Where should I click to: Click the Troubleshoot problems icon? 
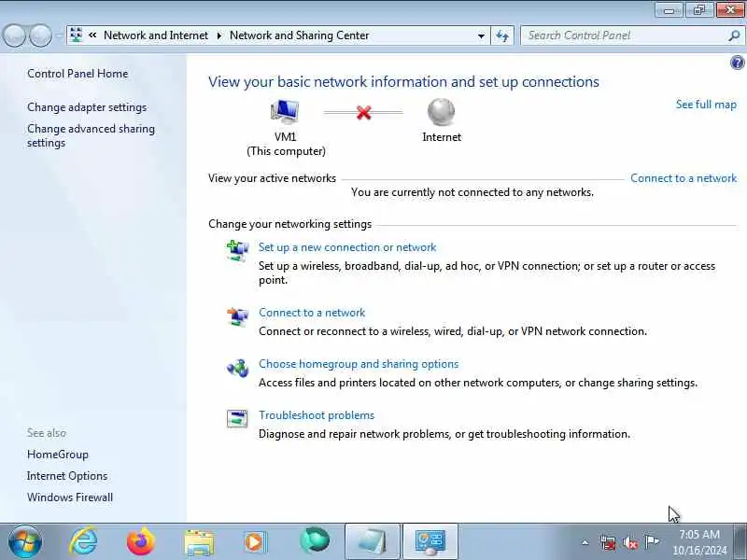click(x=237, y=418)
